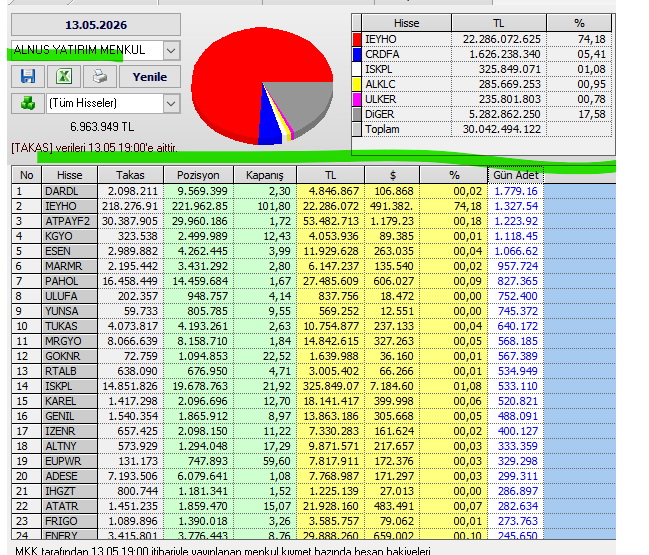
Task: Export the table with the Excel icon
Action: tap(64, 77)
